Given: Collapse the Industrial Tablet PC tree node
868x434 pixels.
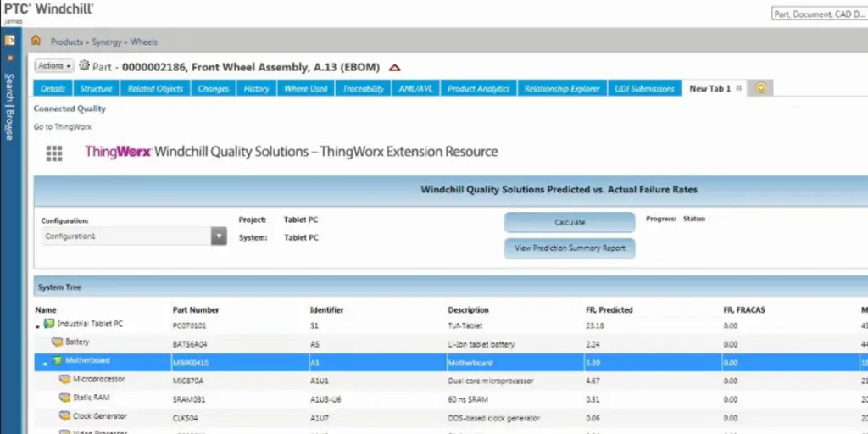Looking at the screenshot, I should [37, 327].
